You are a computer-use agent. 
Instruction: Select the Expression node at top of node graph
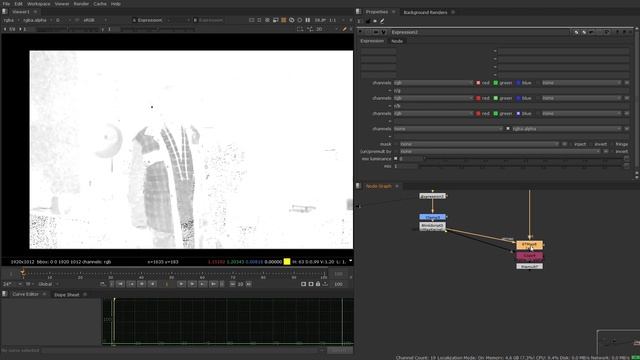[x=432, y=196]
